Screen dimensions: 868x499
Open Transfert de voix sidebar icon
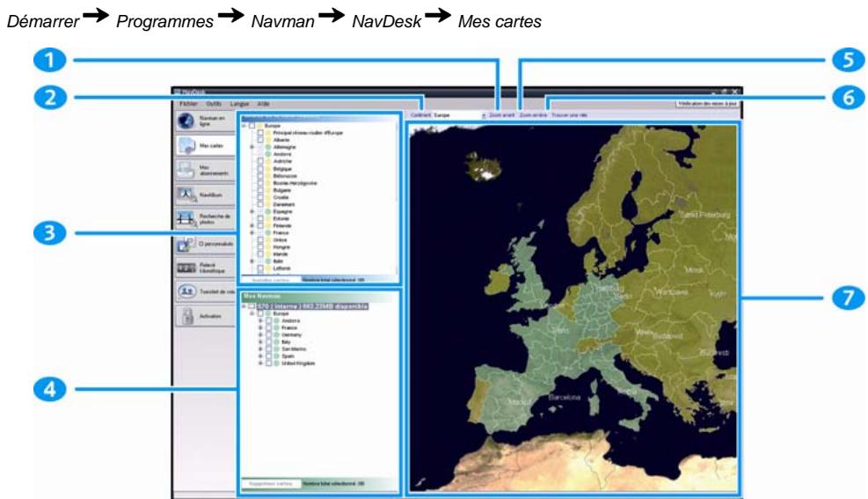click(x=186, y=291)
